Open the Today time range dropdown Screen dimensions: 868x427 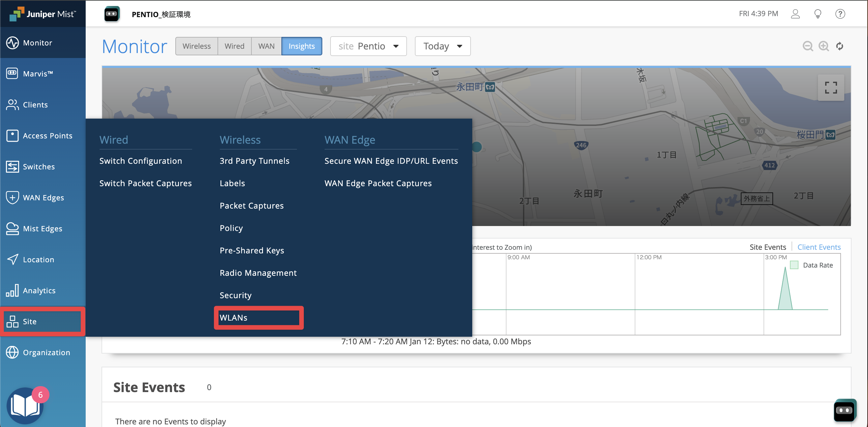point(443,46)
